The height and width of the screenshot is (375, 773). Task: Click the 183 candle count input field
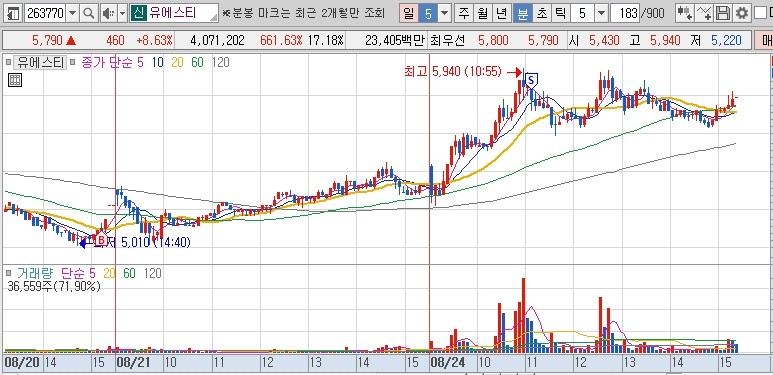tap(625, 13)
